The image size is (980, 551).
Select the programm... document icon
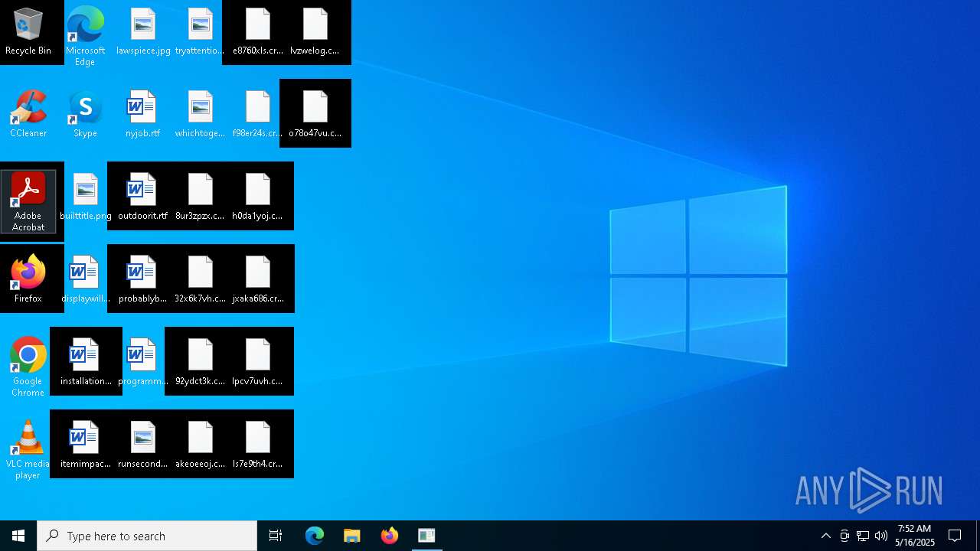tap(143, 363)
